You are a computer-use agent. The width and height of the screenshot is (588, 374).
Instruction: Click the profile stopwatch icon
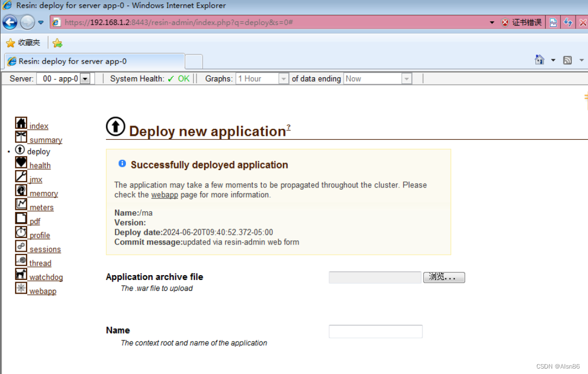pos(21,232)
